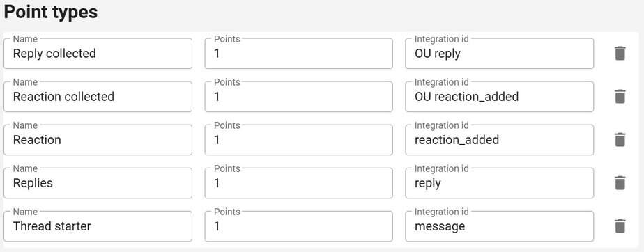Edit the Replies name field
The image size is (644, 252).
pyautogui.click(x=98, y=182)
